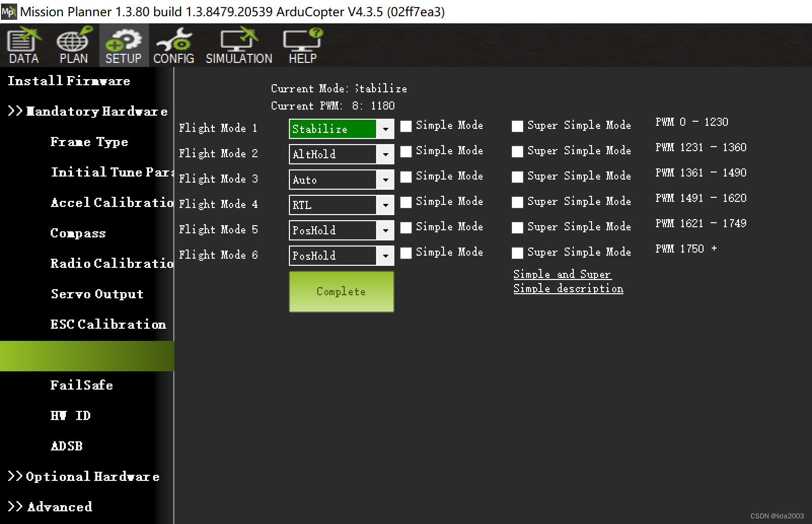
Task: Click the PWM 0 - 1230 range label
Action: click(x=691, y=122)
